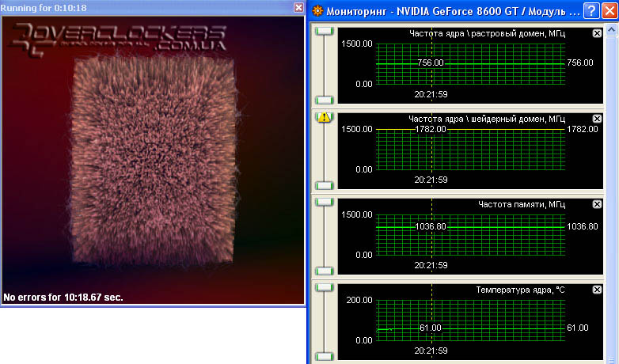Image resolution: width=619 pixels, height=364 pixels.
Task: Click lower slider handle of shader domain graph
Action: pyautogui.click(x=324, y=185)
